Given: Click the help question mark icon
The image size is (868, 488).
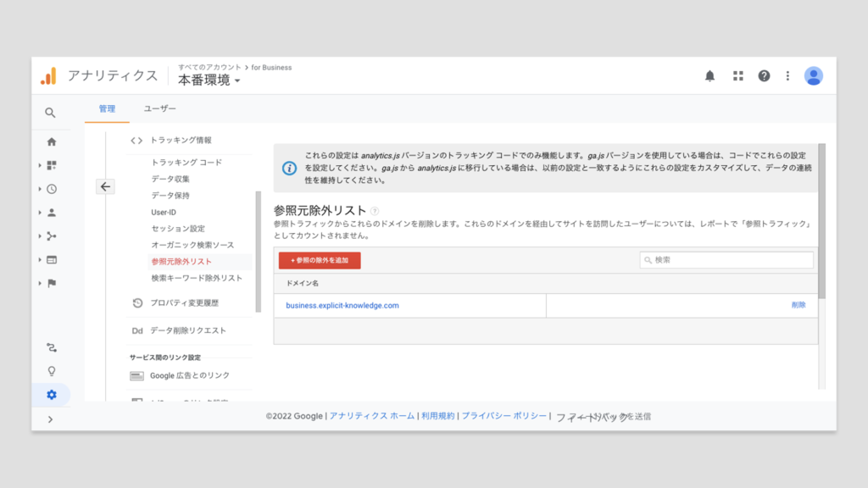Looking at the screenshot, I should tap(764, 76).
